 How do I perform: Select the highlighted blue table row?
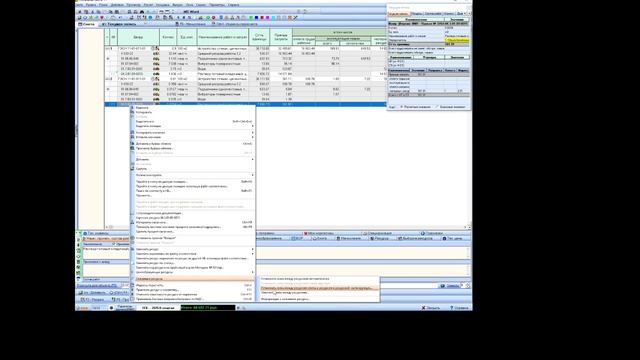(245, 104)
